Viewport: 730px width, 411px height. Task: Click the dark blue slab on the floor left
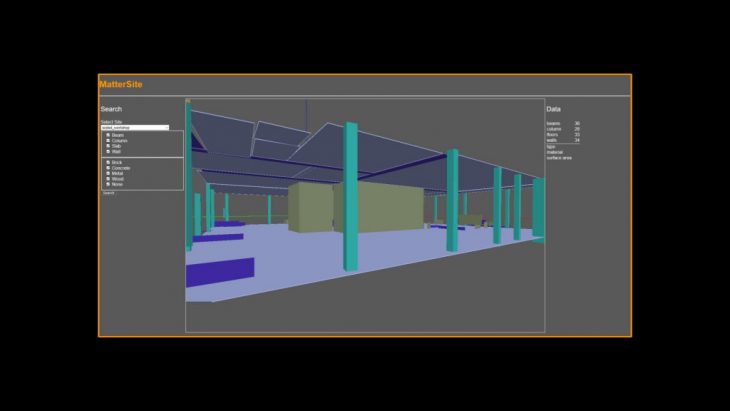coord(220,272)
